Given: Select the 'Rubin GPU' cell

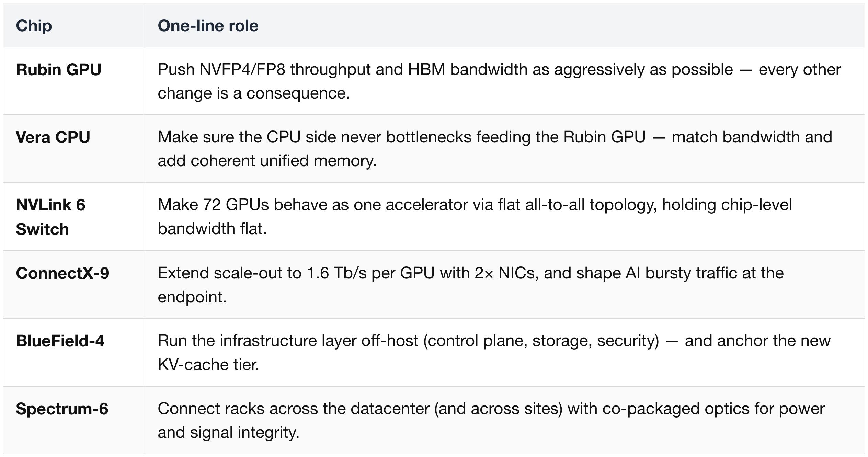Looking at the screenshot, I should 74,81.
